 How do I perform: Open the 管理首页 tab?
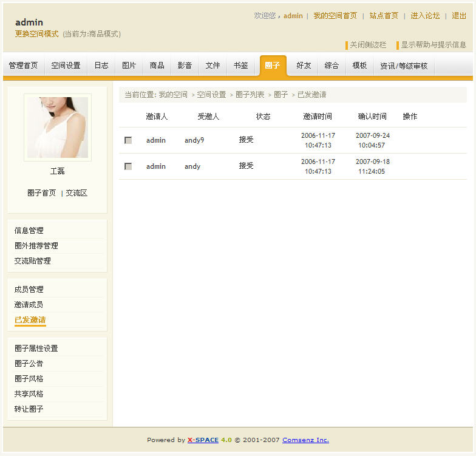point(23,66)
